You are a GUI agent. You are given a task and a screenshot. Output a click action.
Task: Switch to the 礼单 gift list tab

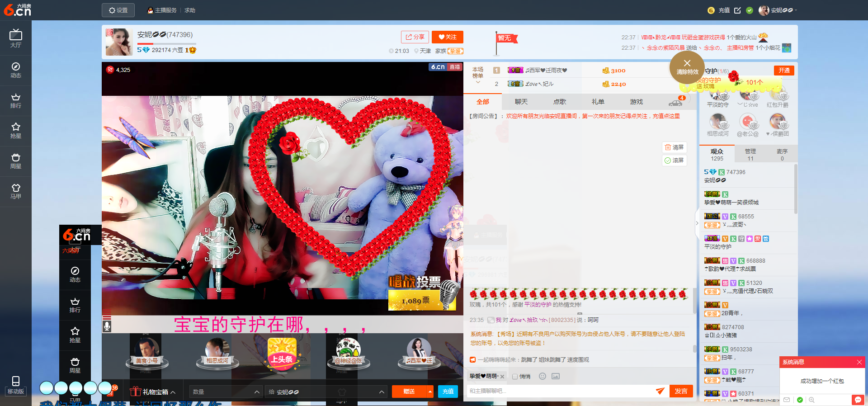tap(598, 102)
